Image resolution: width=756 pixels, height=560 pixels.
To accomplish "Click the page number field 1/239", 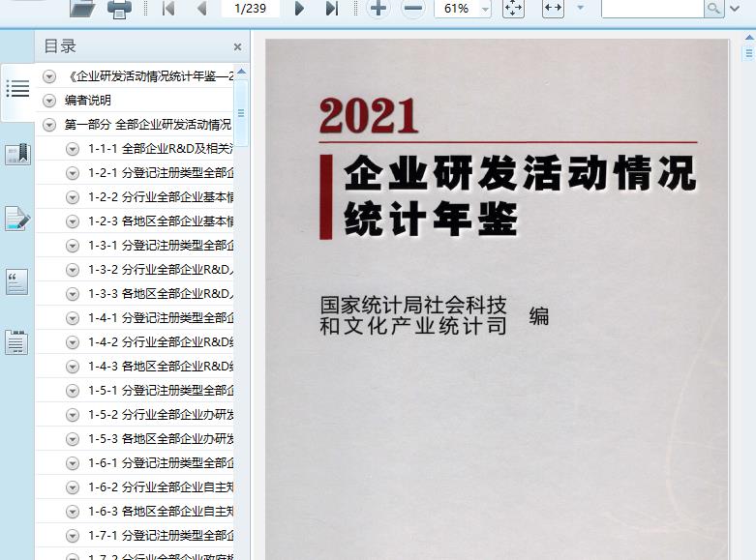I will click(x=251, y=8).
